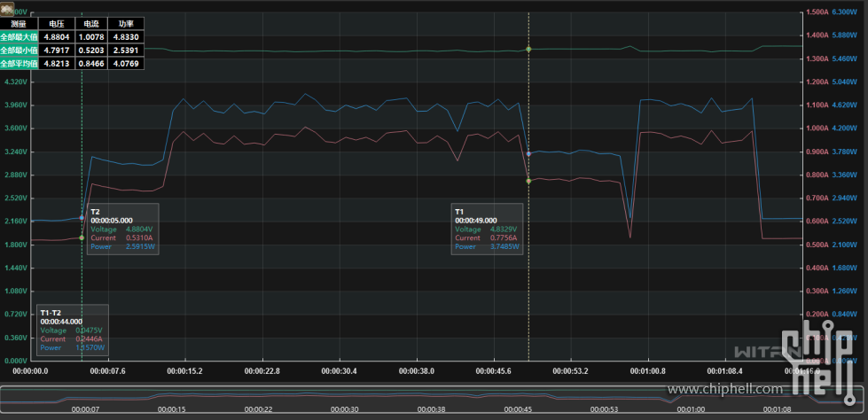868x420 pixels.
Task: Click the T1-T2 difference info box
Action: coord(73,330)
